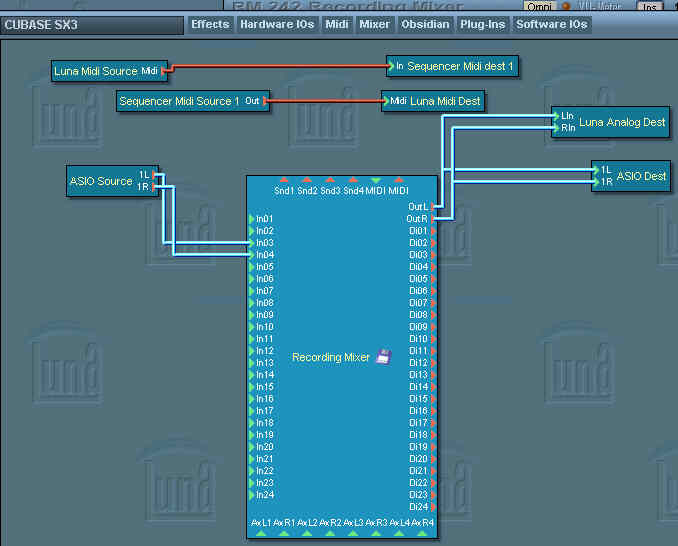
Task: Click the In16 input port on the mixer
Action: point(252,399)
